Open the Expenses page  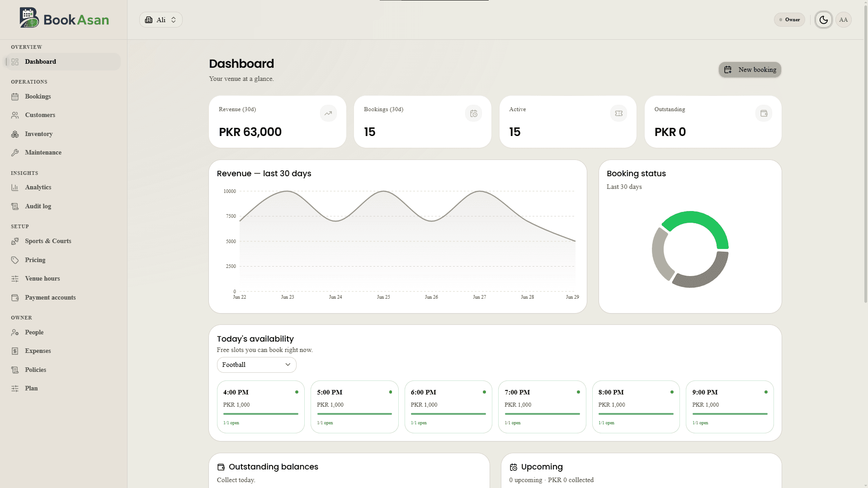tap(63, 351)
